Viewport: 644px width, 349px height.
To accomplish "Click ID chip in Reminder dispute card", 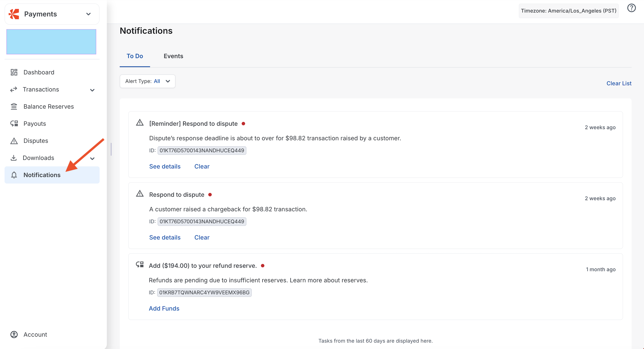I will (x=202, y=150).
